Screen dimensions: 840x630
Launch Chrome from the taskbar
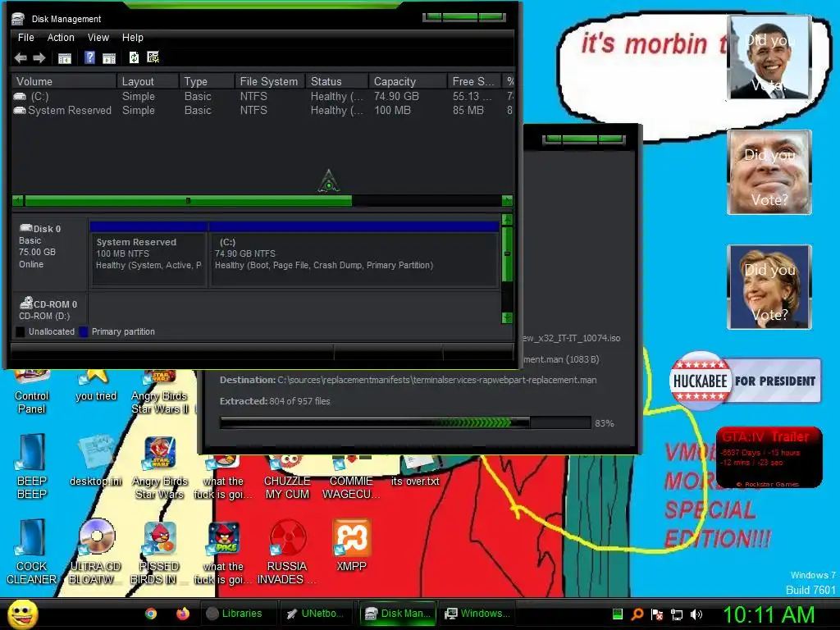click(x=151, y=614)
